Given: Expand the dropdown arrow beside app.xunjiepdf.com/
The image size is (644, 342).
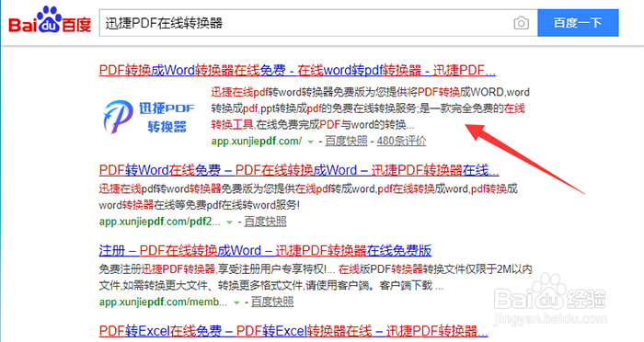Looking at the screenshot, I should [311, 142].
